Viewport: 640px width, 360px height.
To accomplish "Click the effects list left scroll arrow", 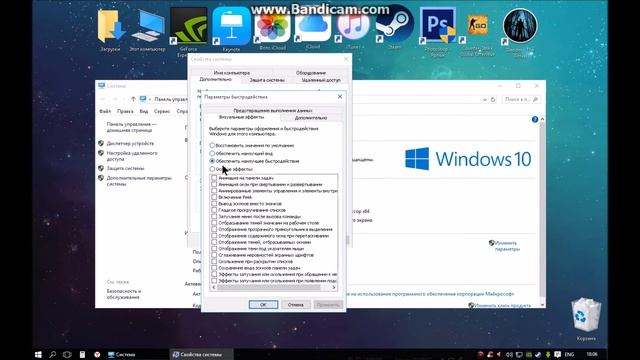I will point(213,287).
